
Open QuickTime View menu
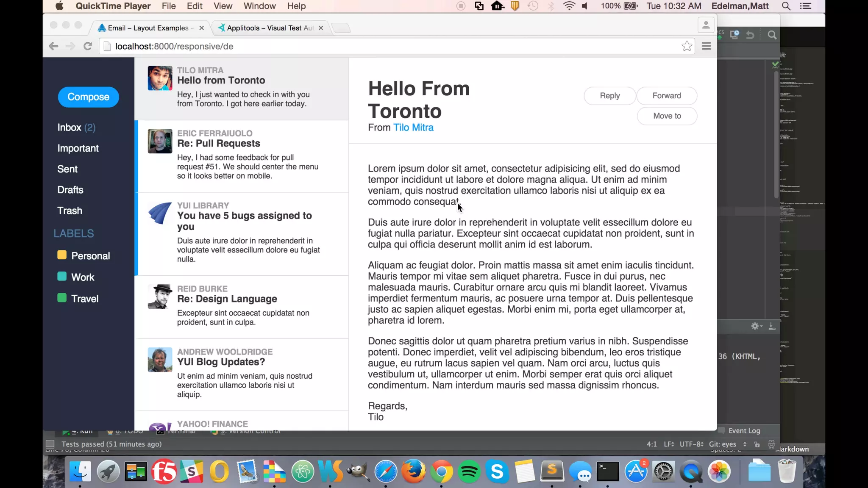click(x=223, y=6)
